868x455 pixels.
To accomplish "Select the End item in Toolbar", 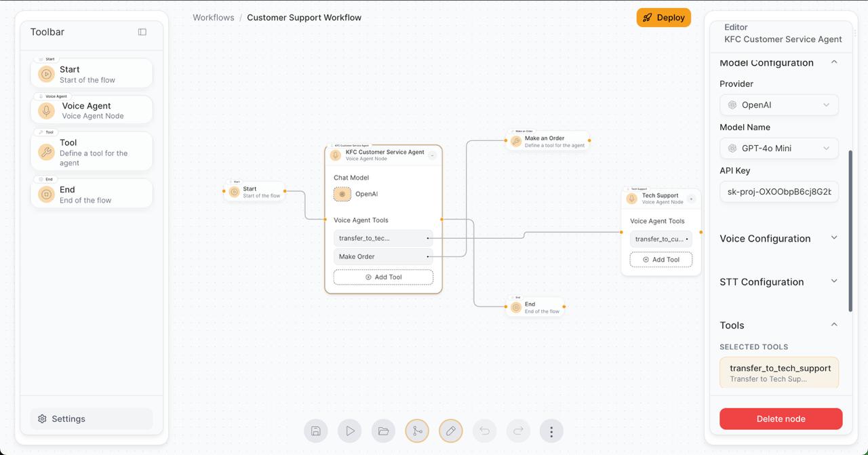I will pos(92,194).
